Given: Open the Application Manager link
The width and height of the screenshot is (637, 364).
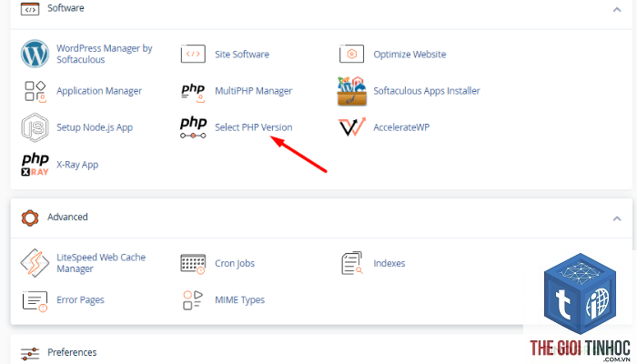Looking at the screenshot, I should pos(99,91).
